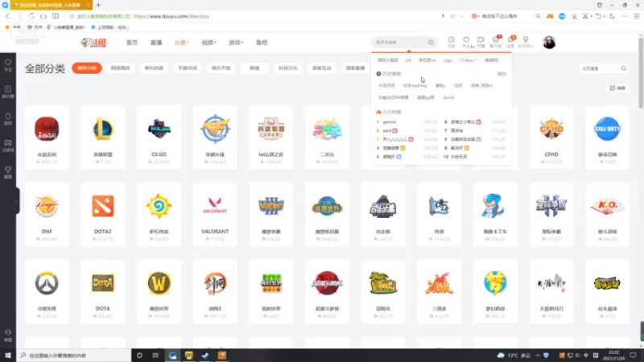
Task: Open the Auto Chess category icon
Action: pos(383,206)
